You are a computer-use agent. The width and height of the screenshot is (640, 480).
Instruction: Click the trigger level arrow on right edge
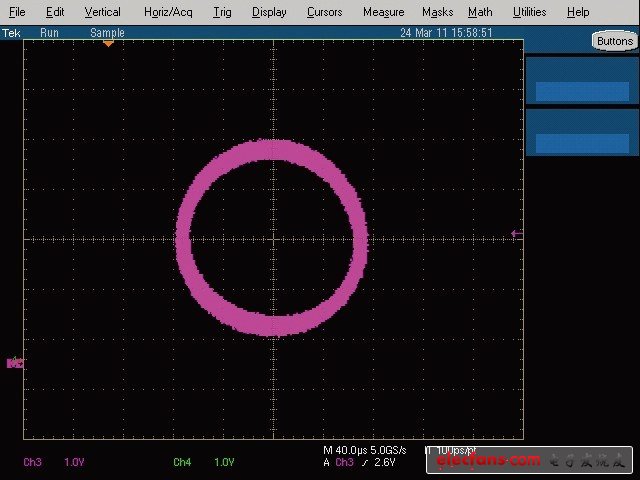pyautogui.click(x=516, y=233)
